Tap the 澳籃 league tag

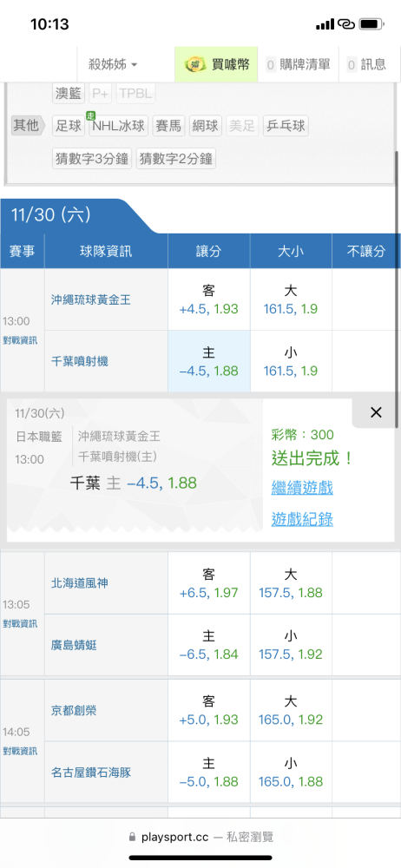tap(69, 94)
